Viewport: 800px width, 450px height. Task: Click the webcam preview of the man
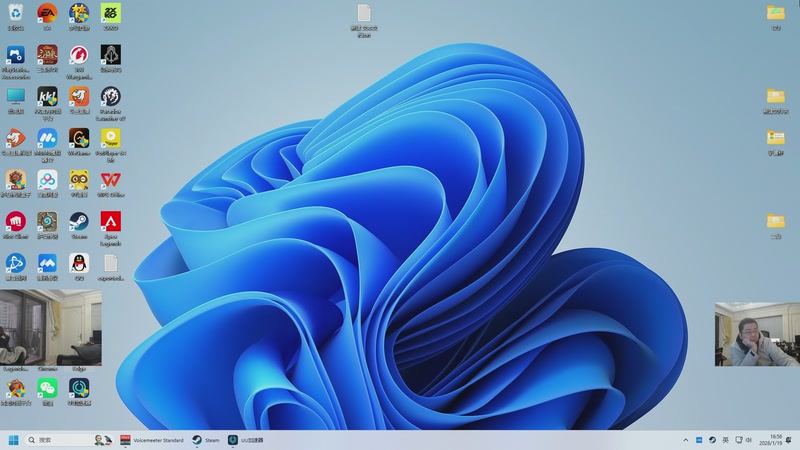click(x=757, y=334)
